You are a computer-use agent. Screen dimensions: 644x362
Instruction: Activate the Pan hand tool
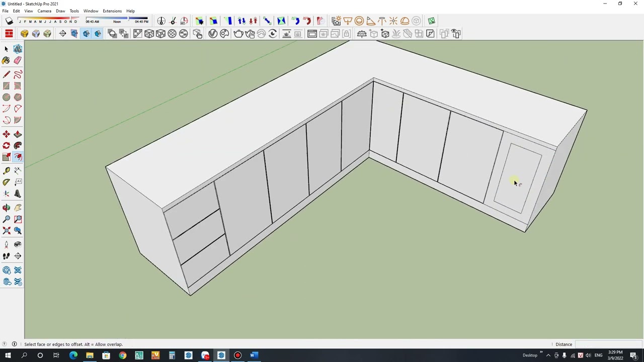(18, 208)
